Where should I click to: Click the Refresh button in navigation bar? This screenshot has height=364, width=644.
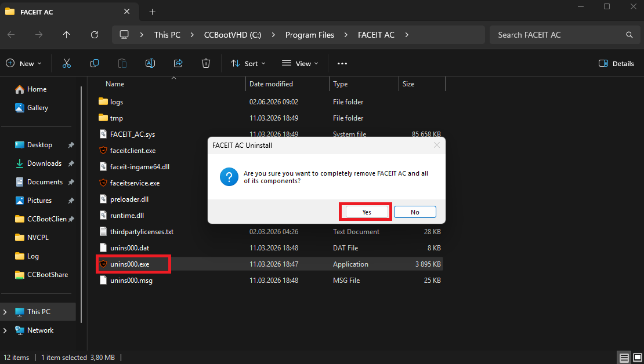(x=95, y=35)
